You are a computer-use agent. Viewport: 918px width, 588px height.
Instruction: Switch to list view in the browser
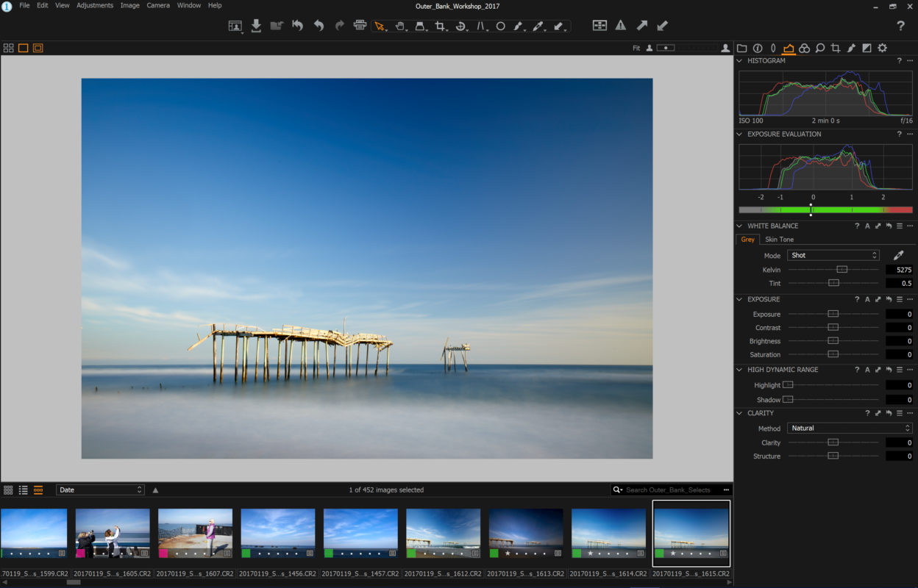[23, 490]
